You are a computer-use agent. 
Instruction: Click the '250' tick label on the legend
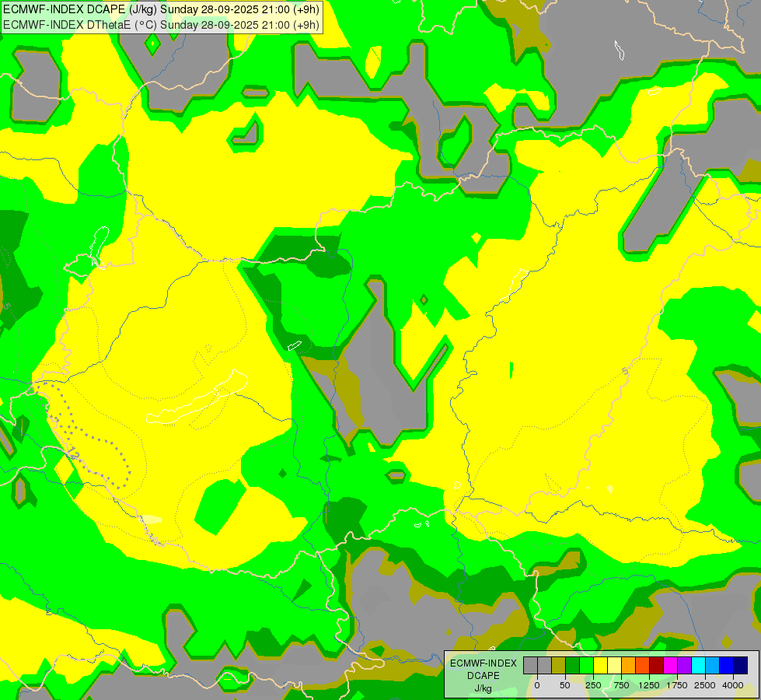click(593, 685)
